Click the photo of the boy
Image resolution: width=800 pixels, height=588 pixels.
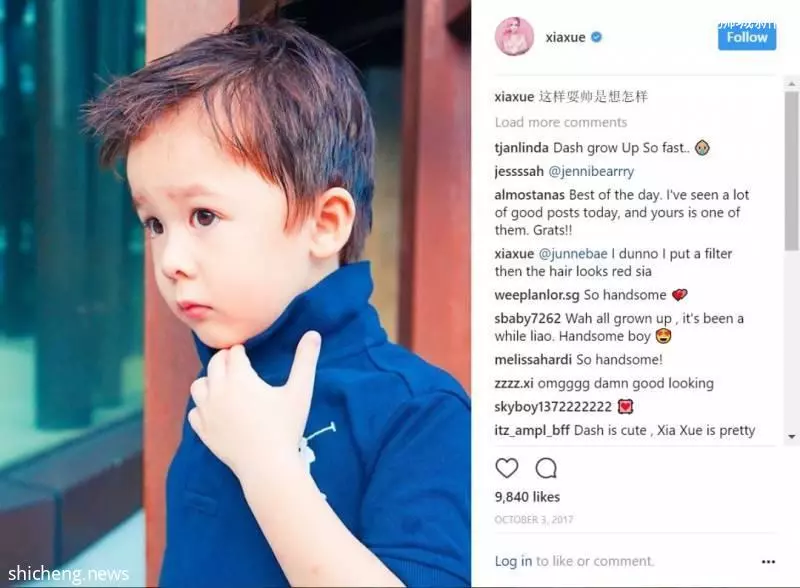235,294
